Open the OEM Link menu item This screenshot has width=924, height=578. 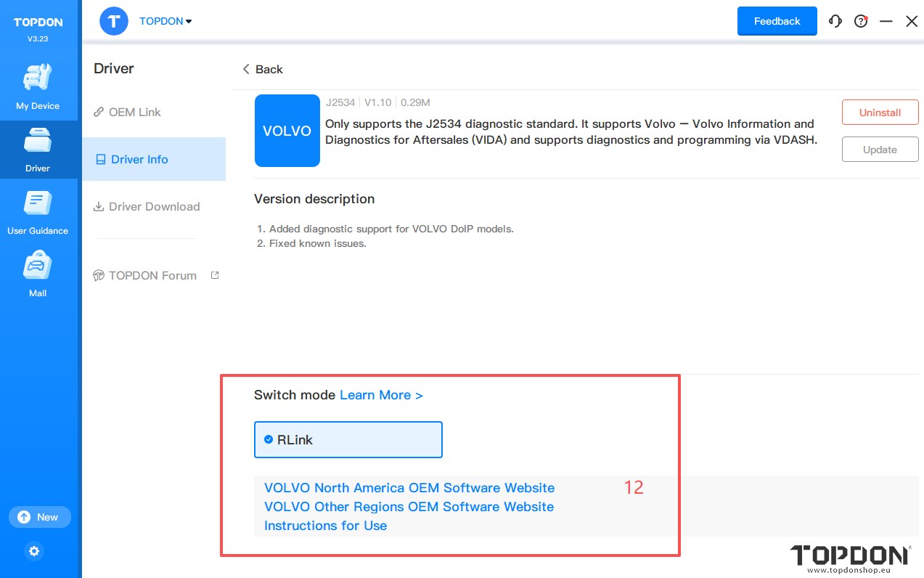click(x=127, y=112)
